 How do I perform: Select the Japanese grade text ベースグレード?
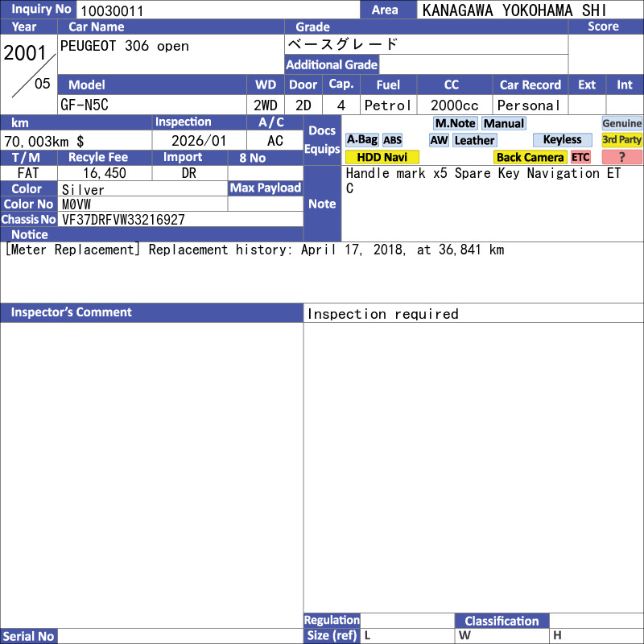coord(343,44)
